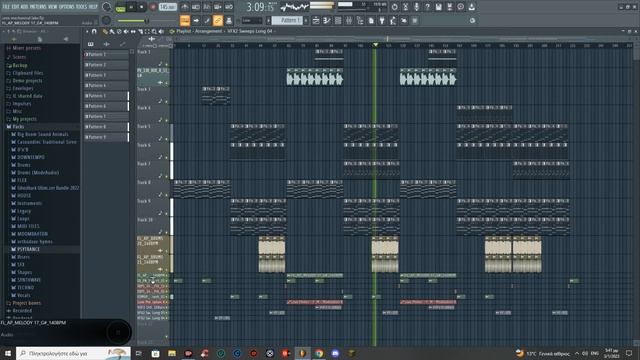Click the question mark help icon
640x360 pixels.
click(x=427, y=7)
